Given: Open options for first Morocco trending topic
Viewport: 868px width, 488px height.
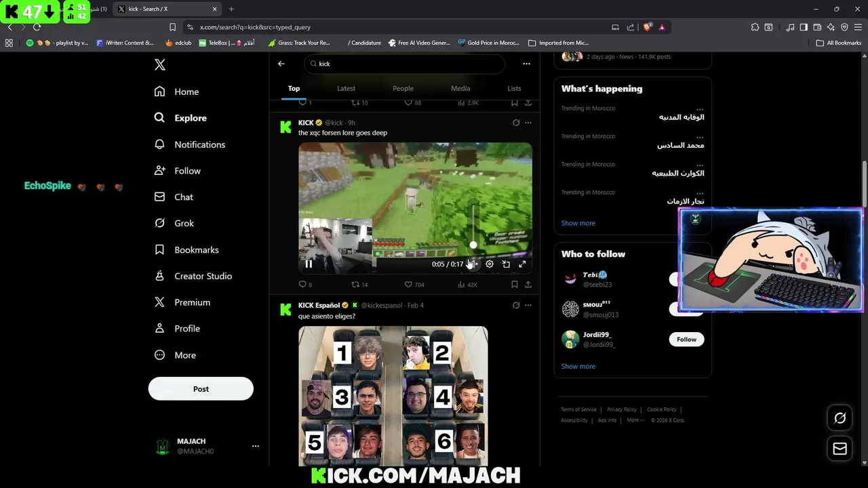Looking at the screenshot, I should coord(700,108).
